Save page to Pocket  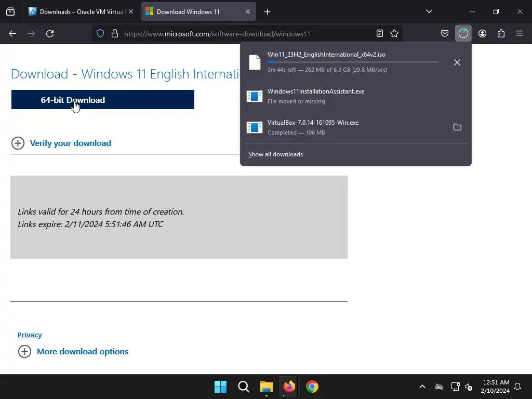(445, 34)
